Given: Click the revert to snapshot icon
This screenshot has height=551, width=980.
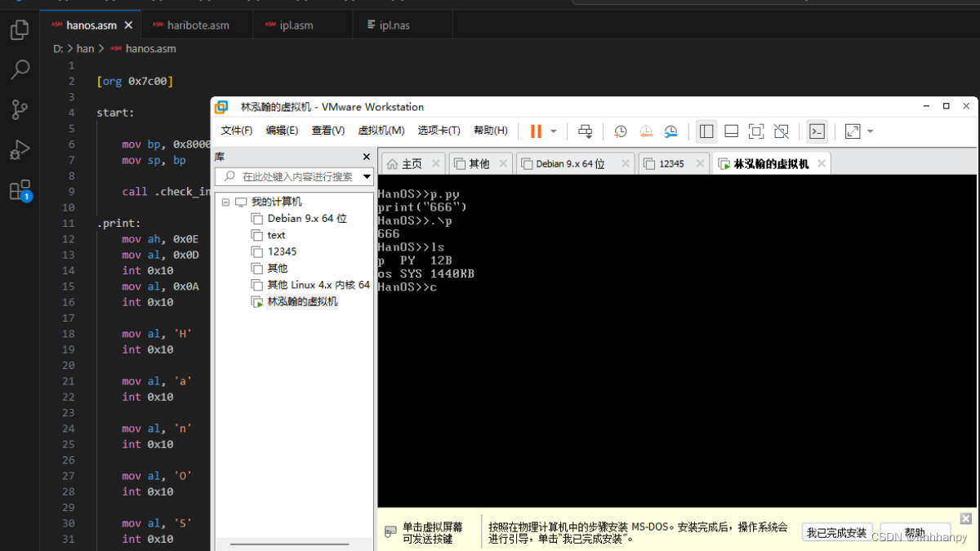Looking at the screenshot, I should (x=646, y=131).
